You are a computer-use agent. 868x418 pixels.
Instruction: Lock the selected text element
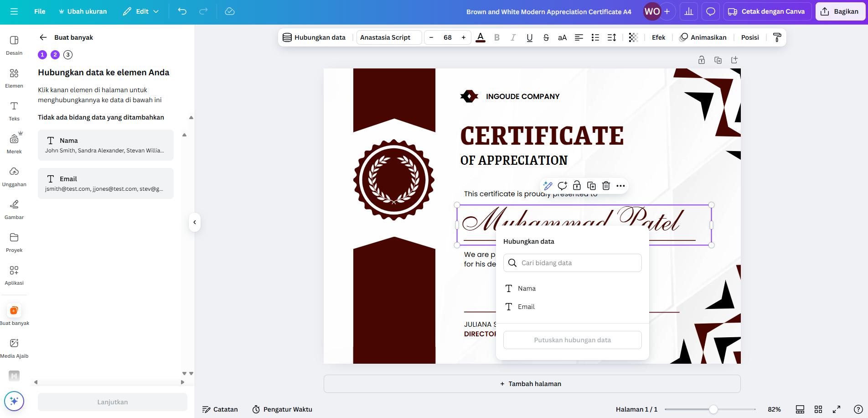click(x=577, y=186)
